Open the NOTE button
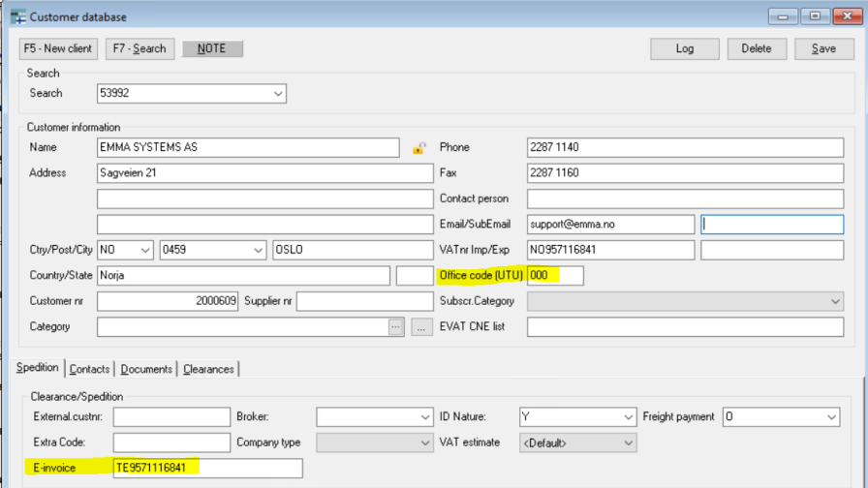 click(x=212, y=48)
